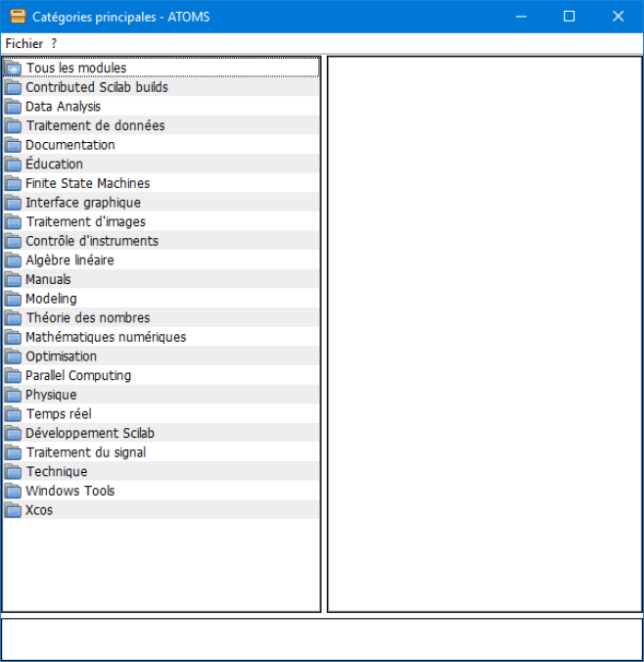Click folder icon beside Interface graphique
Image resolution: width=644 pixels, height=662 pixels.
(x=14, y=203)
